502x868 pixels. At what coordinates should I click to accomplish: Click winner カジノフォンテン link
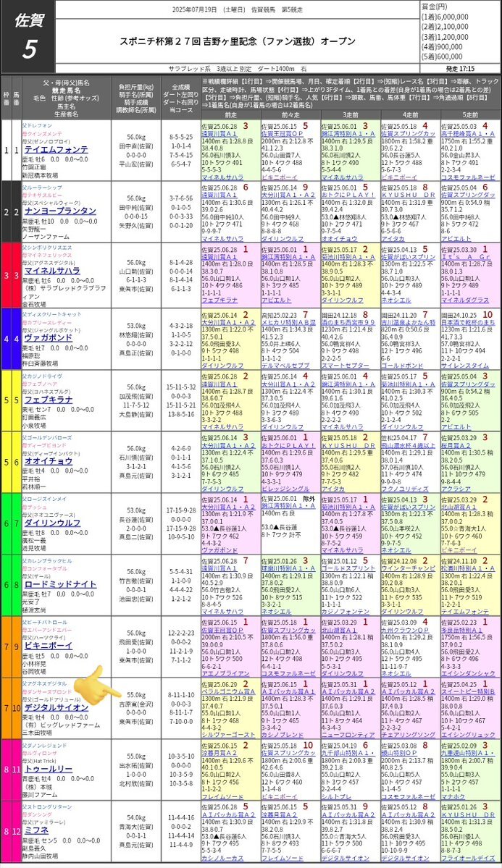[346, 611]
